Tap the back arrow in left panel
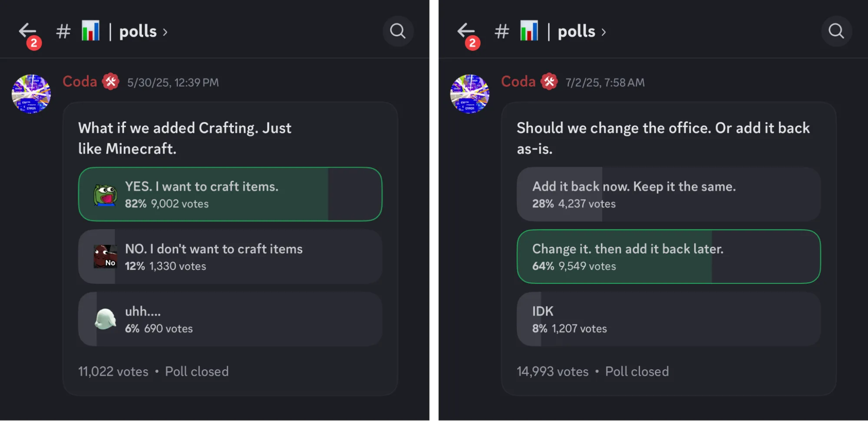 (x=27, y=31)
